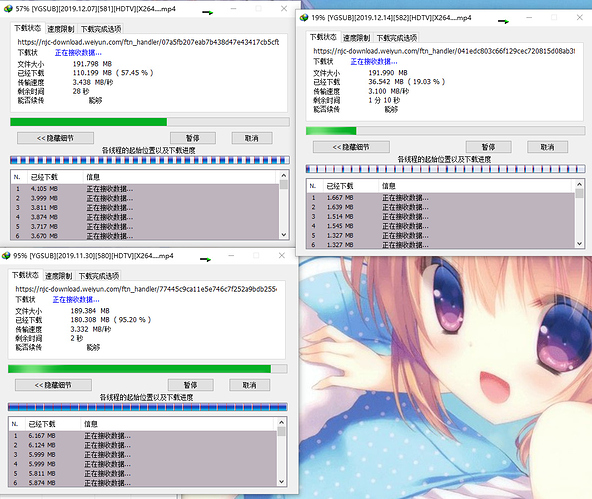Viewport: 592px width, 499px height.
Task: Cancel the 19% download with 取消
Action: pos(547,147)
